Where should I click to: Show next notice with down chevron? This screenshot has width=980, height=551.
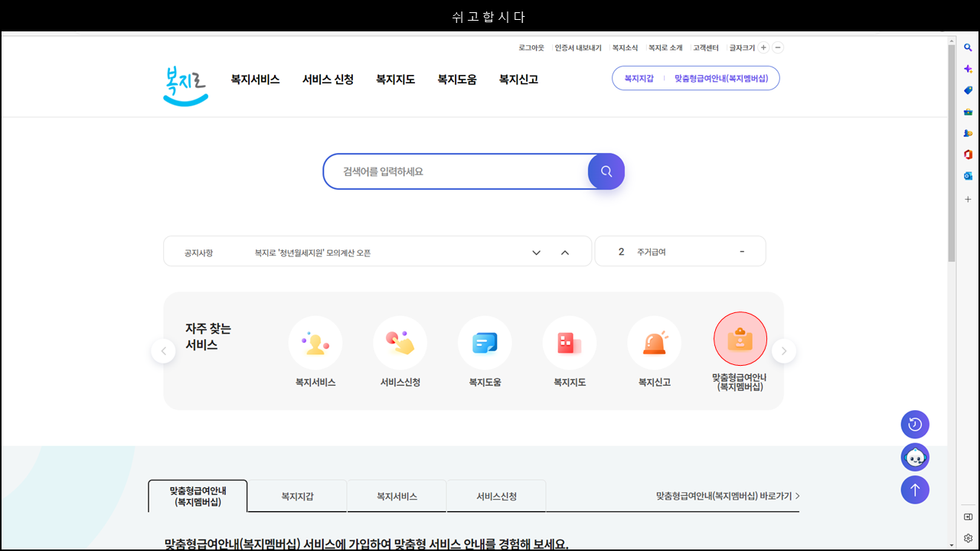(537, 253)
